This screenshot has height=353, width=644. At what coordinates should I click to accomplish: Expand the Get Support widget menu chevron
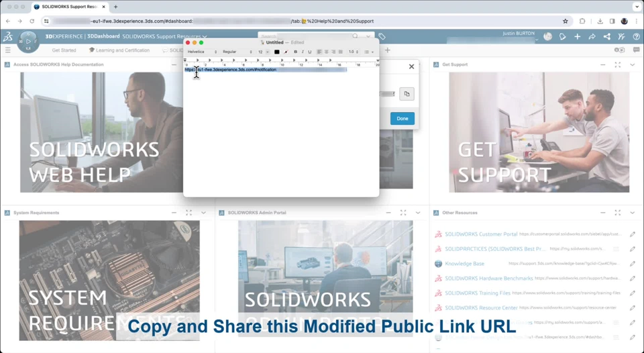633,64
